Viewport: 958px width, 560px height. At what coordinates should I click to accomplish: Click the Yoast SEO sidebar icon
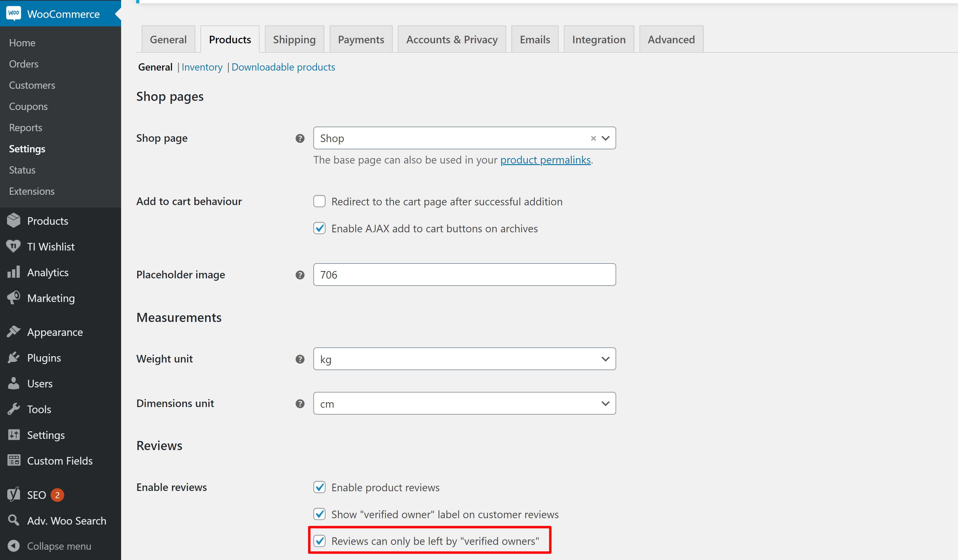click(13, 495)
